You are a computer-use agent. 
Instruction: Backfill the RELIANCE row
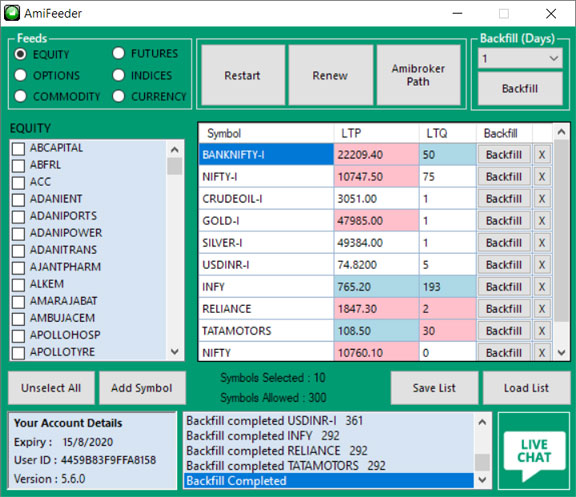click(x=504, y=309)
